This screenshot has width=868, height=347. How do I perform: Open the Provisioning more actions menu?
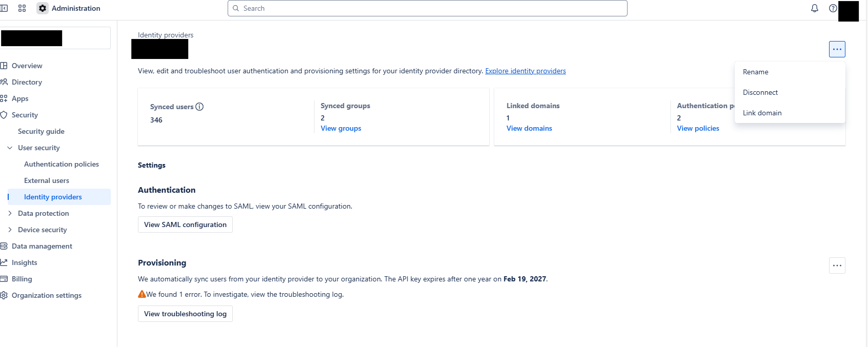[837, 266]
